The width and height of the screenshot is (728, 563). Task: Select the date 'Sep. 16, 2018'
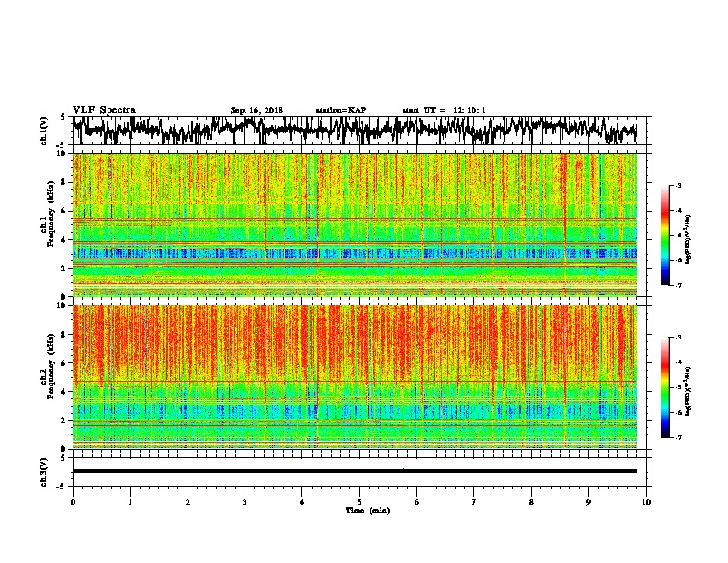(x=256, y=110)
